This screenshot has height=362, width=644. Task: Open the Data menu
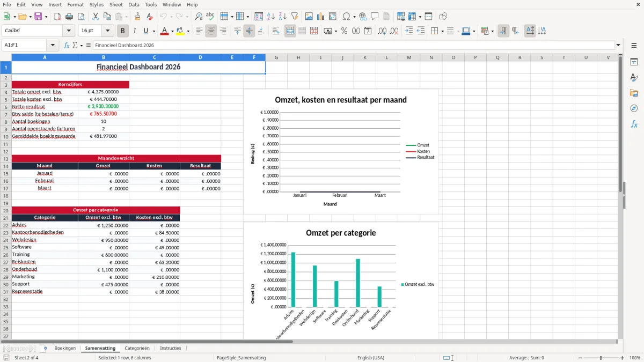click(x=134, y=4)
